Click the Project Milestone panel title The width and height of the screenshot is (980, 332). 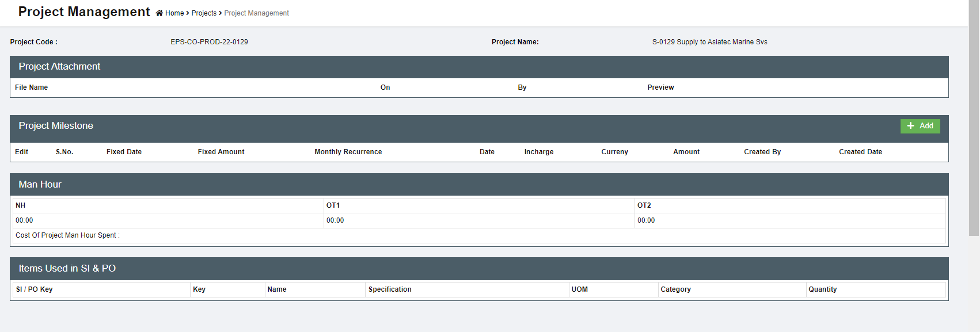point(56,126)
